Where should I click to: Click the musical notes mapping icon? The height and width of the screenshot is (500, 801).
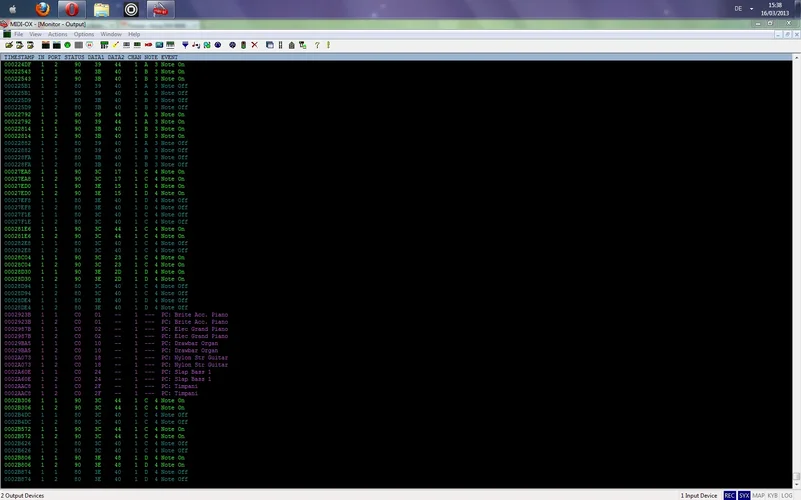point(196,45)
